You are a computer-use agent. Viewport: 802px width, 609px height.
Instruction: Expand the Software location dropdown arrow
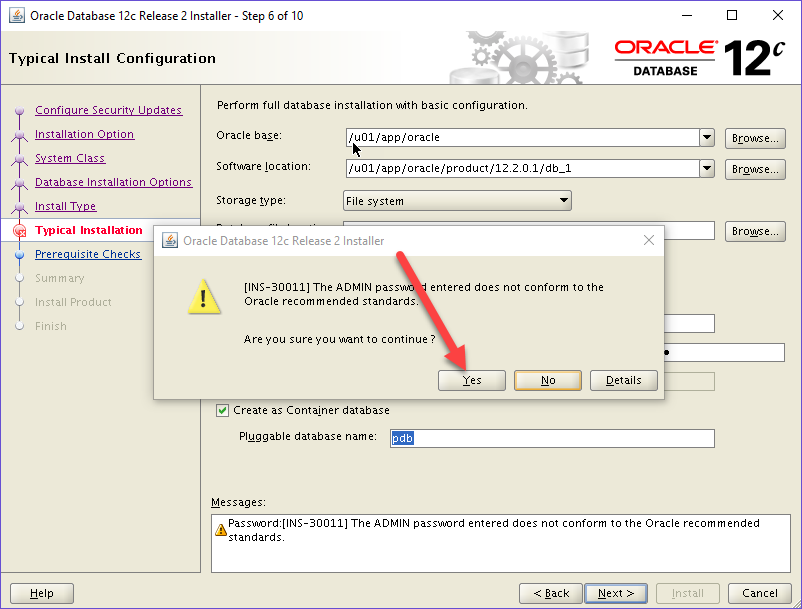coord(707,168)
